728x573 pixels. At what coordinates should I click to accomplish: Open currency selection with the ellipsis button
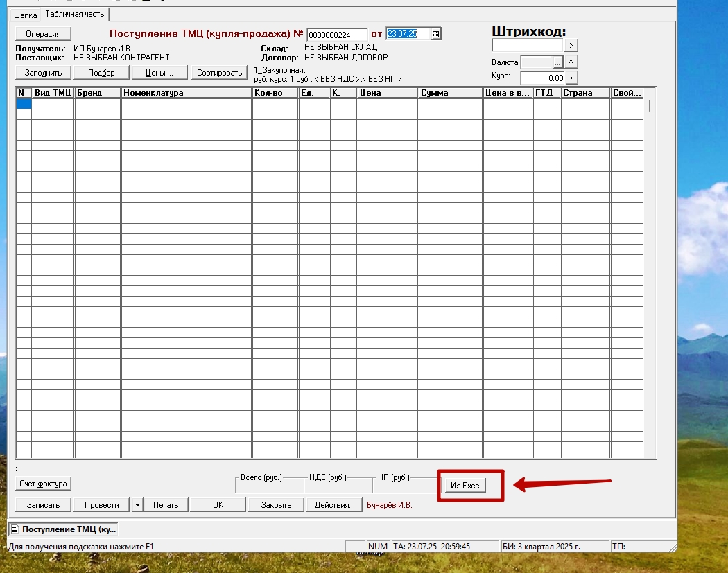pyautogui.click(x=557, y=62)
